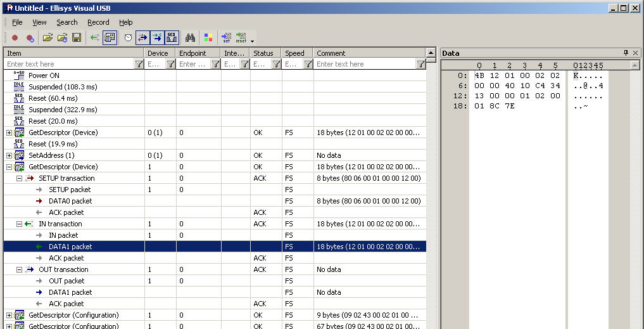Image resolution: width=644 pixels, height=329 pixels.
Task: Click the Item filter text field
Action: (70, 64)
